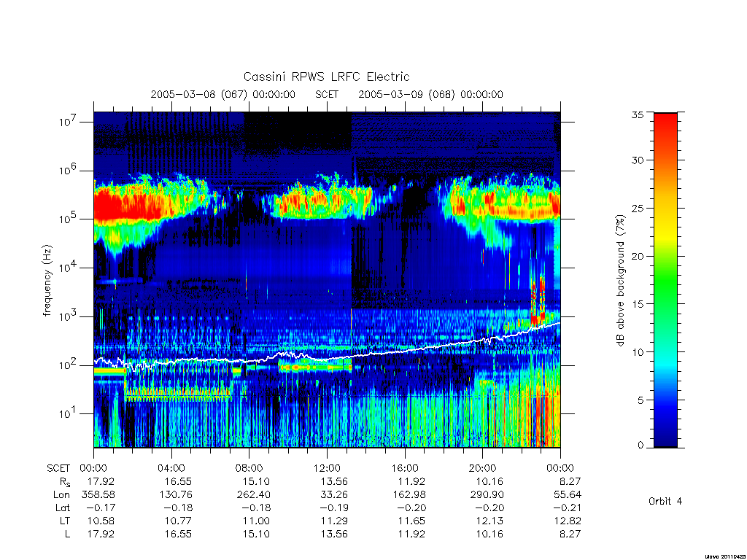The width and height of the screenshot is (747, 560).
Task: Click the 10^7 frequency axis label
Action: (x=68, y=122)
